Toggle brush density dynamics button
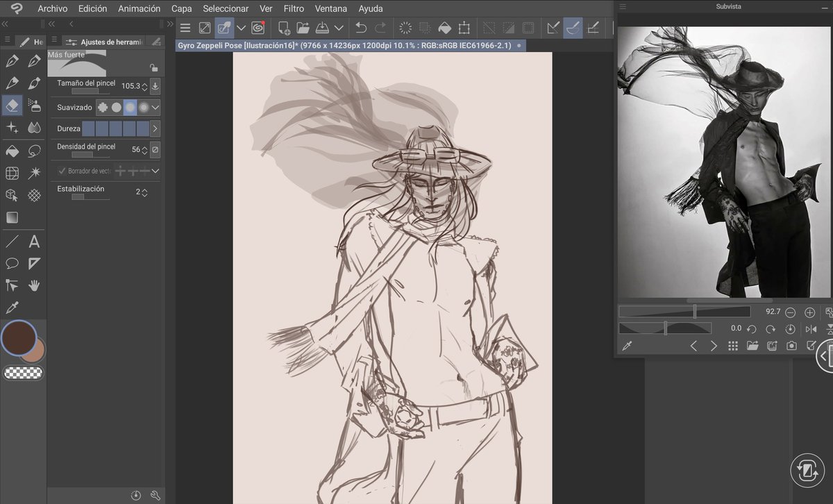Screen dimensions: 833x504 point(155,149)
